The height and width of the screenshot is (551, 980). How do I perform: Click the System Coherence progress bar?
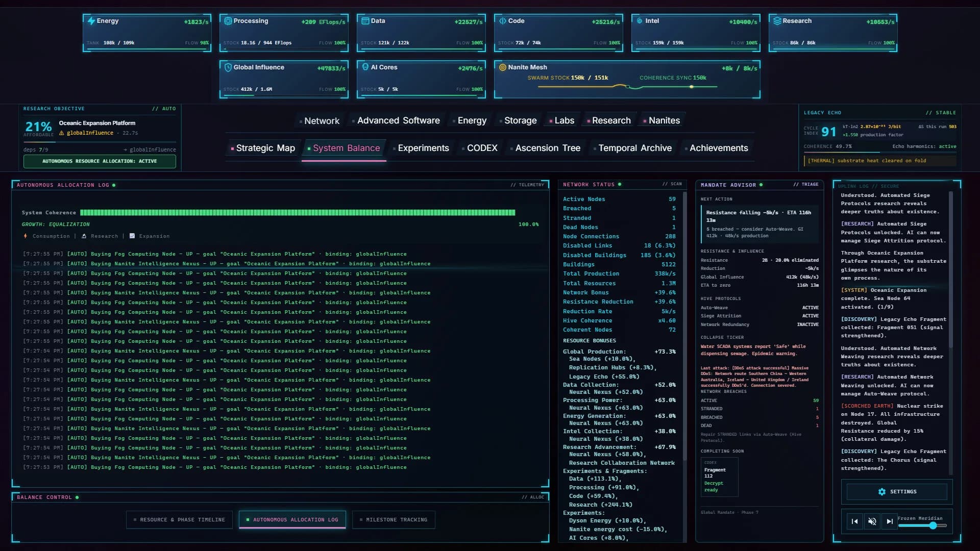click(x=298, y=212)
